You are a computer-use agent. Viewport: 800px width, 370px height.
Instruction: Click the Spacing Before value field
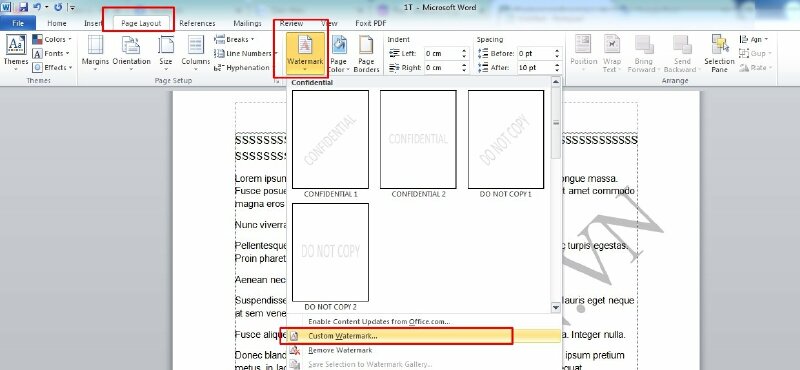pyautogui.click(x=536, y=53)
